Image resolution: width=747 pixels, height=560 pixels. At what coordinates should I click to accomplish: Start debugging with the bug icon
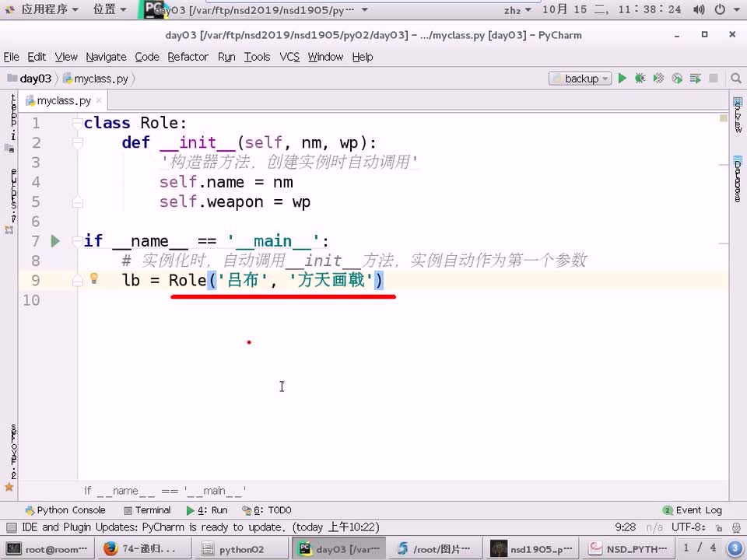pos(640,78)
